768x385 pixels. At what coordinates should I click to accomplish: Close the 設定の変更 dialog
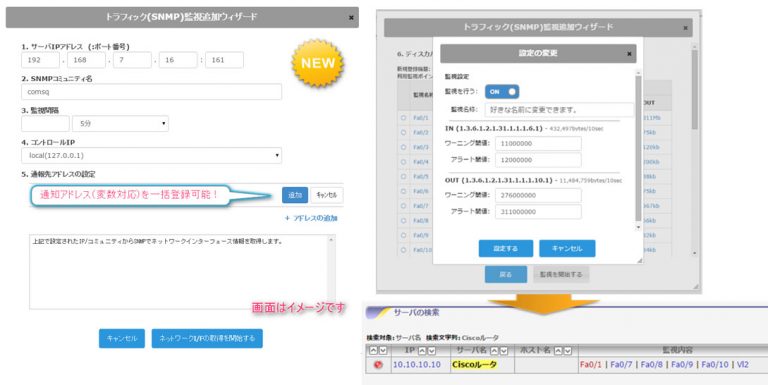[629, 53]
